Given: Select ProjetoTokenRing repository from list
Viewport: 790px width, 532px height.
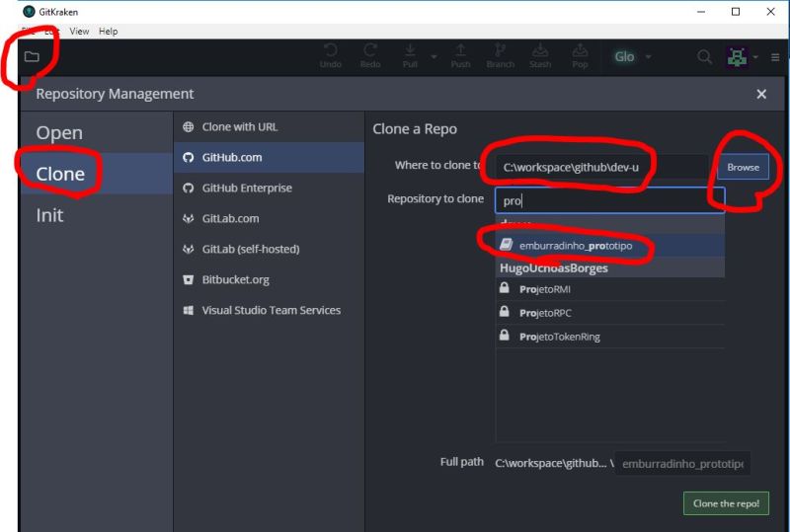Looking at the screenshot, I should [609, 337].
